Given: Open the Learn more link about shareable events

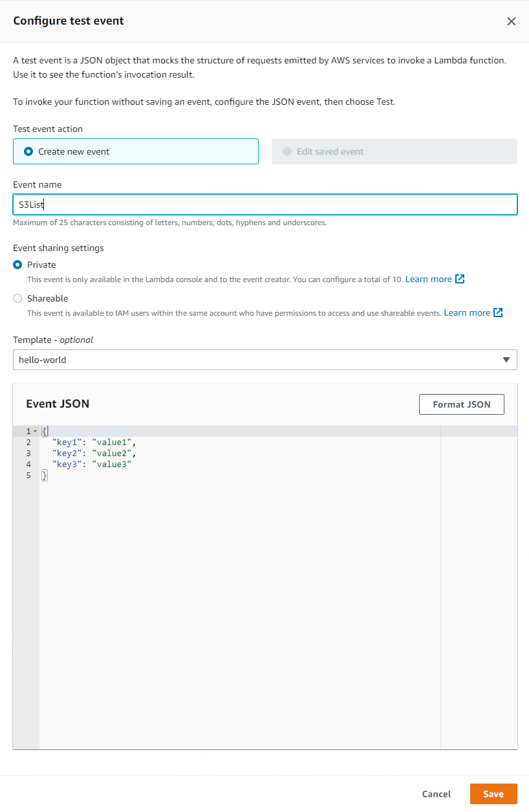Looking at the screenshot, I should [467, 313].
